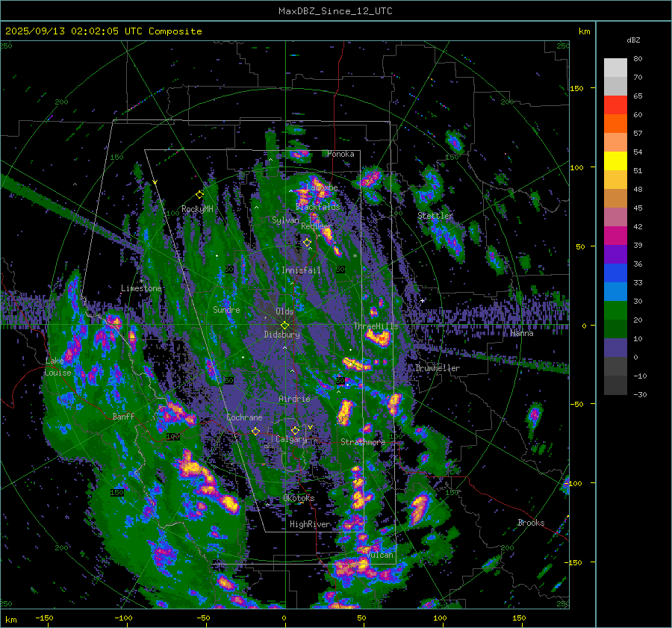The height and width of the screenshot is (628, 672).
Task: Pick the red swatch between 65 and 60
Action: [615, 105]
